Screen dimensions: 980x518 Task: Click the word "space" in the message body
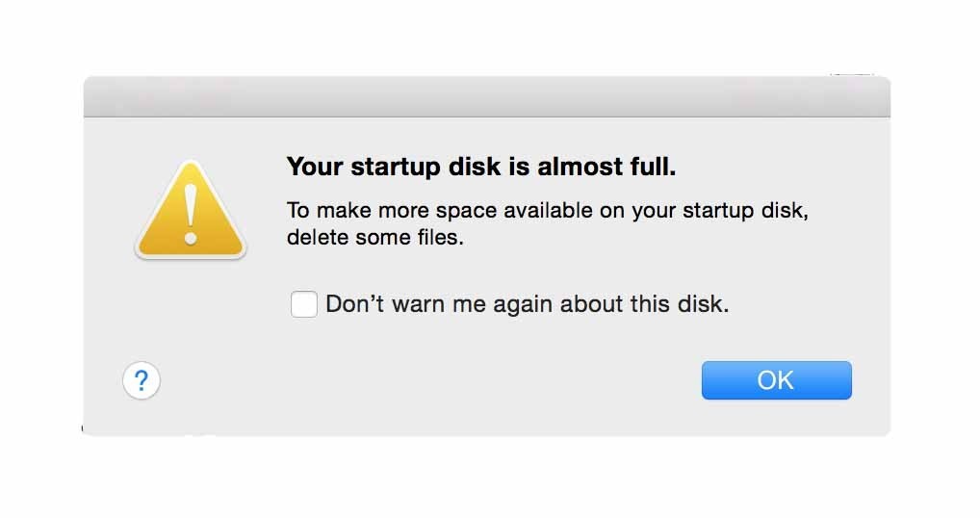pos(466,212)
